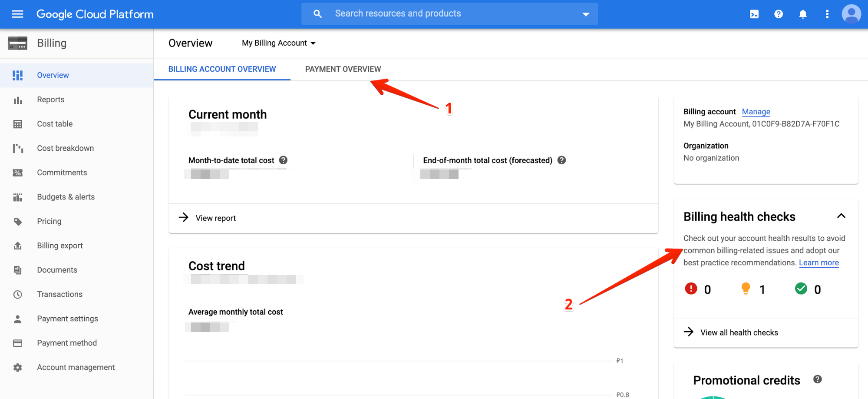The height and width of the screenshot is (399, 868).
Task: Click the Payment settings person icon
Action: (18, 319)
